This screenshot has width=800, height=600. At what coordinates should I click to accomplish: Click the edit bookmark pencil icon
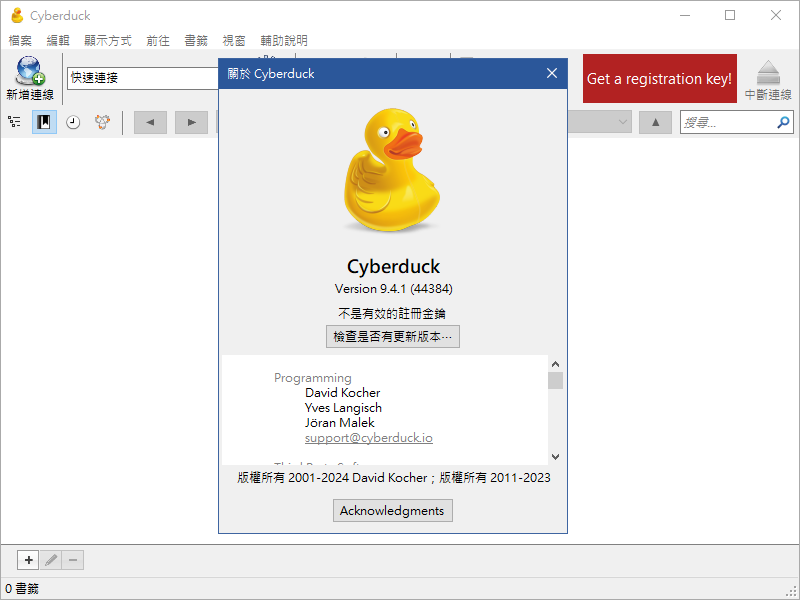[x=50, y=560]
